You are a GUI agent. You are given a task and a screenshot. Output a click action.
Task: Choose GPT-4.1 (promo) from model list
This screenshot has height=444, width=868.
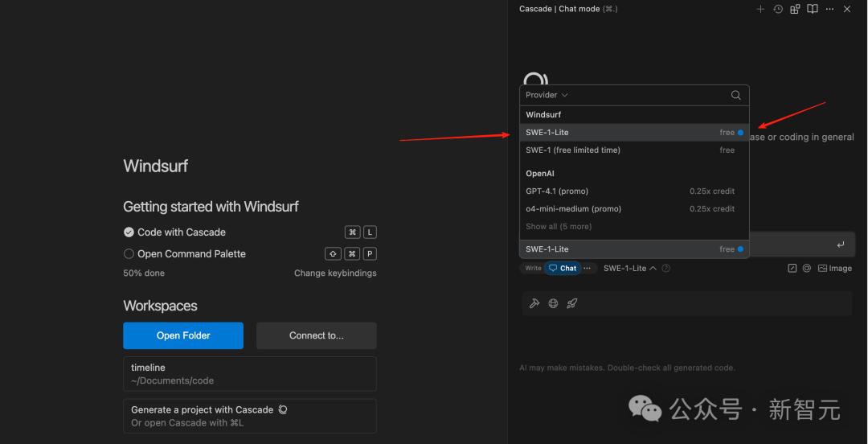(x=556, y=191)
